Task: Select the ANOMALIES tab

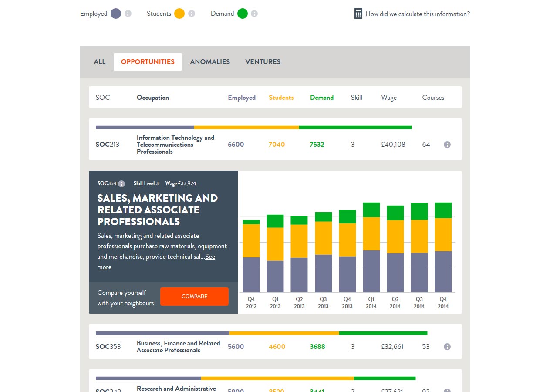Action: tap(210, 62)
